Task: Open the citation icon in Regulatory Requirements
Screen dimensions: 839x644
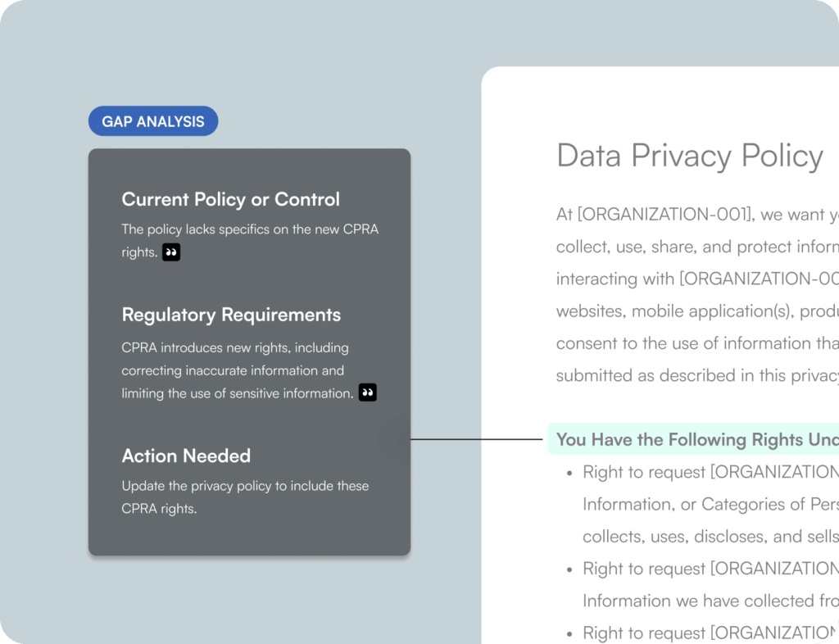Action: (x=367, y=392)
